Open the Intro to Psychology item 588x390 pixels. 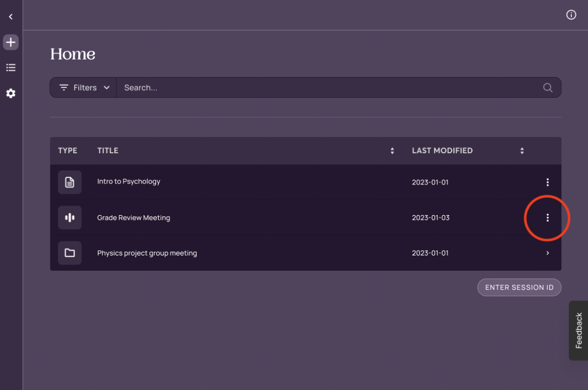(129, 181)
